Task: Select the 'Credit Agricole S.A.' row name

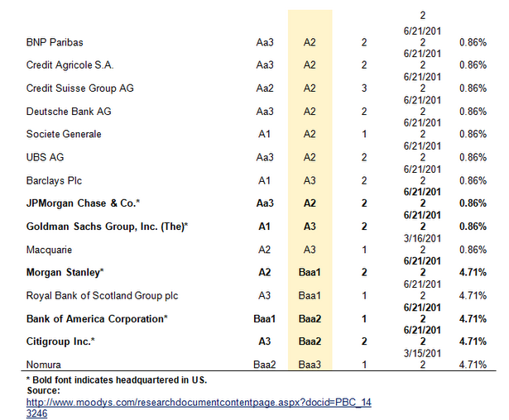Action: 70,65
